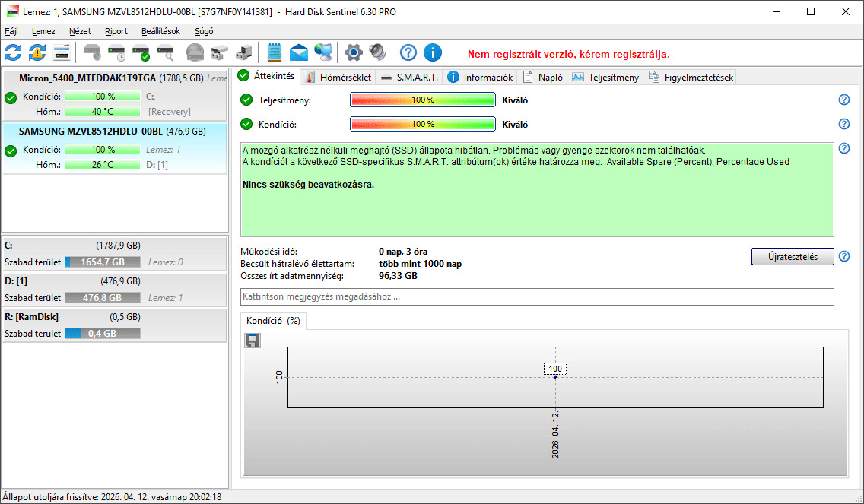864x504 pixels.
Task: Select the SAMSUNG MZVL8512HDLU-00BL disk entry
Action: (x=115, y=148)
